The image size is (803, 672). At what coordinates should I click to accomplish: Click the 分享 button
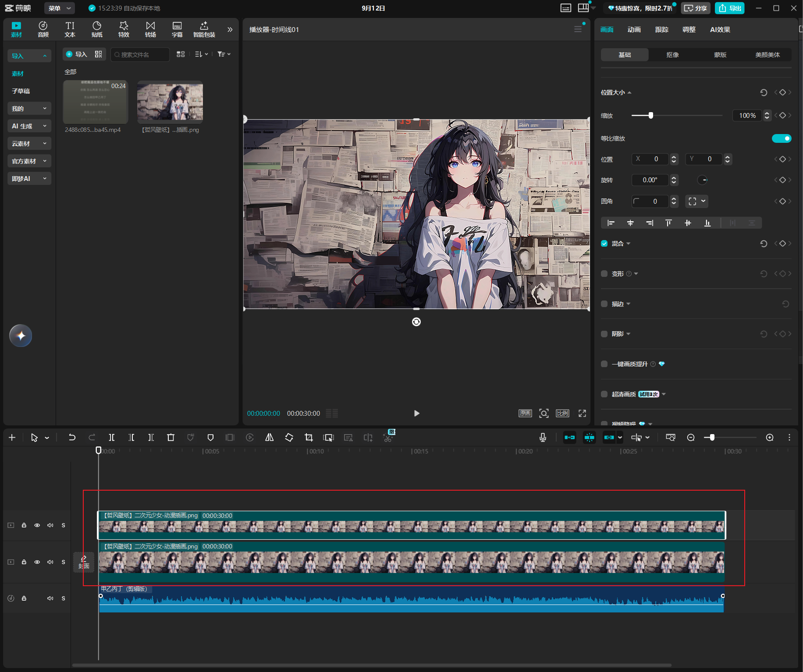(696, 8)
